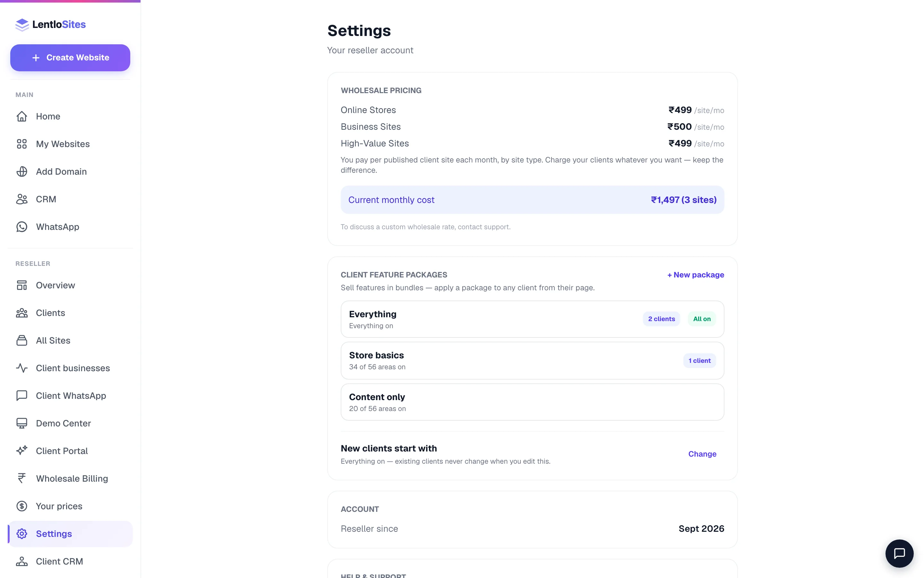This screenshot has height=578, width=924.
Task: Click the Home house icon
Action: [x=22, y=116]
